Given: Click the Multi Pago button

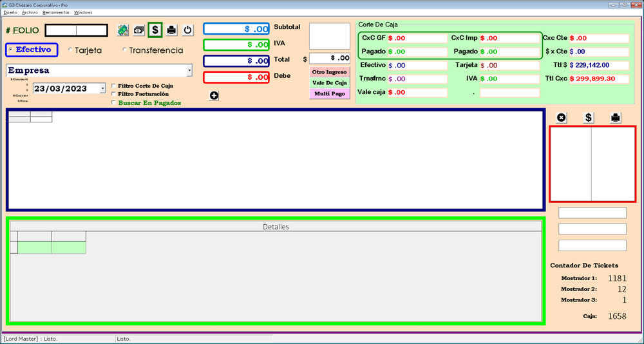Looking at the screenshot, I should [x=329, y=93].
